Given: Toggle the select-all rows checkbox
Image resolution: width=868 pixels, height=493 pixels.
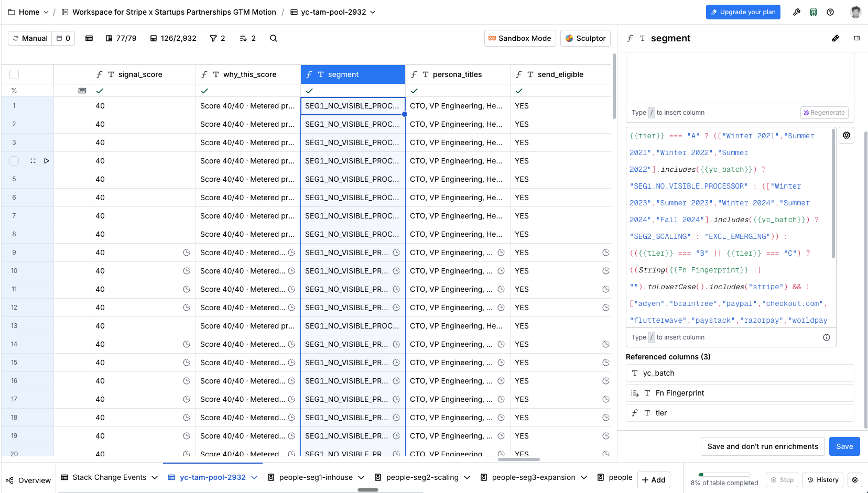Looking at the screenshot, I should tap(14, 74).
